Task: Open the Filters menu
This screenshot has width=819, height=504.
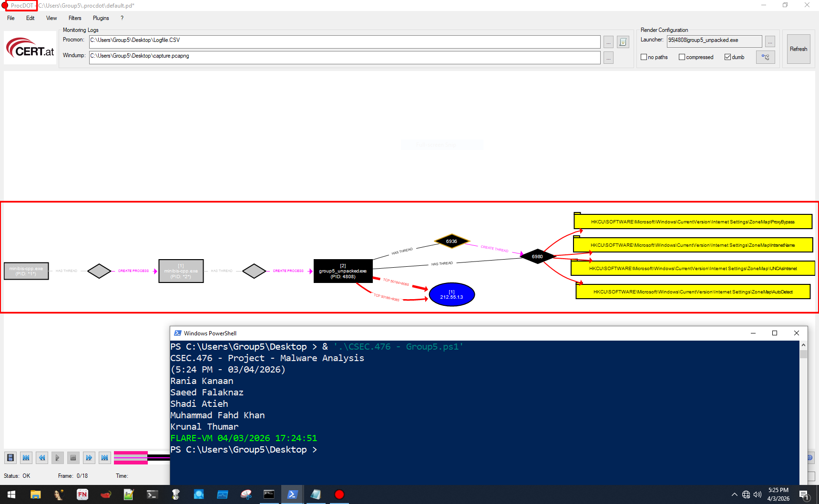Action: click(x=74, y=18)
